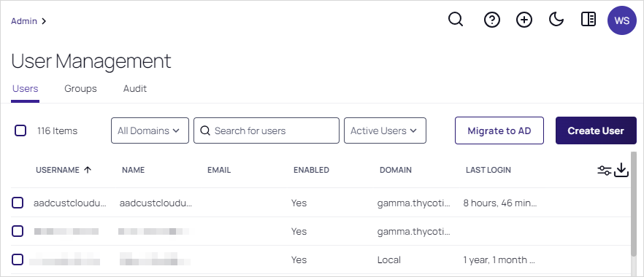Click the Create User button
644x277 pixels.
(596, 130)
